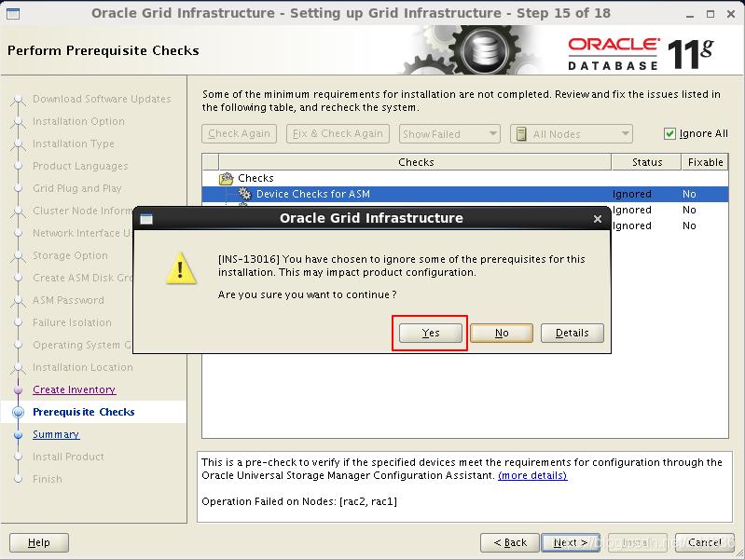Click the Installation Type step
This screenshot has width=745, height=560.
tap(74, 143)
